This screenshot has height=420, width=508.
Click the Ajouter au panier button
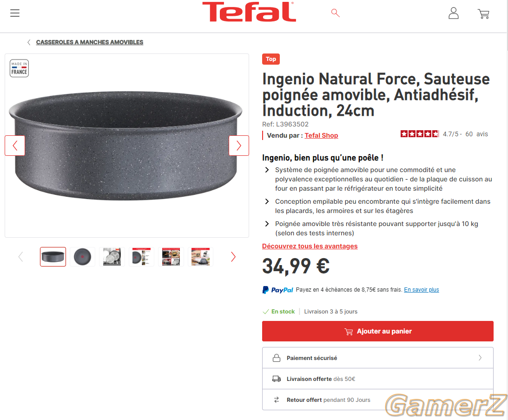(x=378, y=331)
